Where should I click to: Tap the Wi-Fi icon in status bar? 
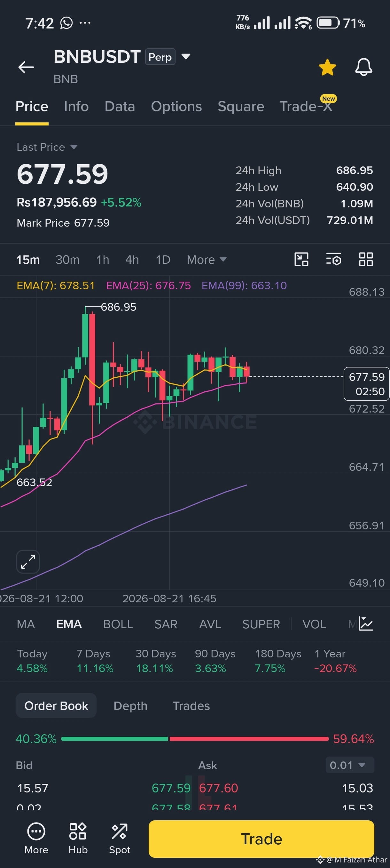(x=303, y=23)
